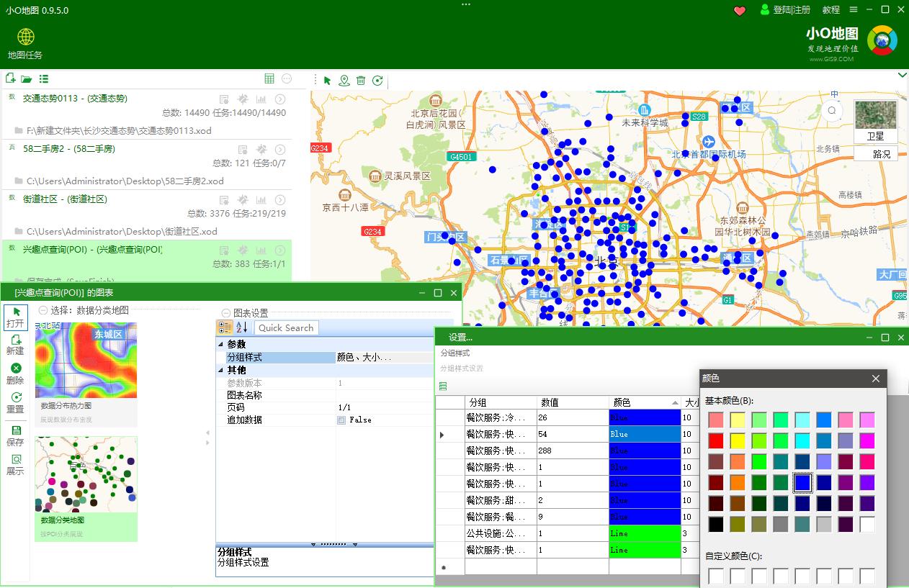Click the Map Tasks globe icon
Viewport: 909px width, 588px height.
click(26, 37)
